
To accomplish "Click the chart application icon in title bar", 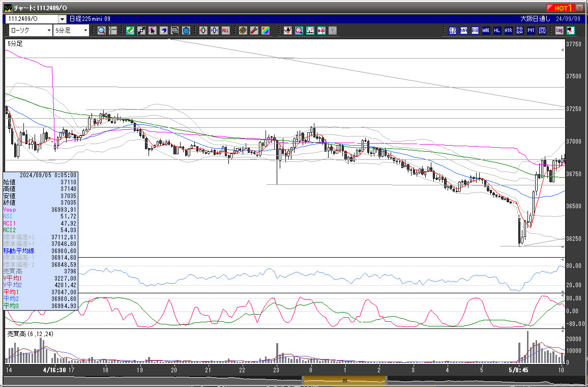I will [8, 8].
